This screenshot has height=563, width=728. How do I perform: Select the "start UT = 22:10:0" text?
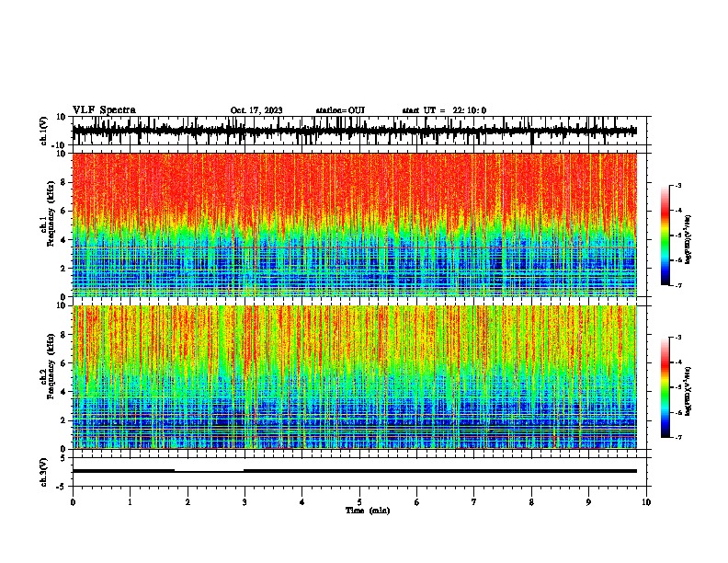click(x=444, y=110)
